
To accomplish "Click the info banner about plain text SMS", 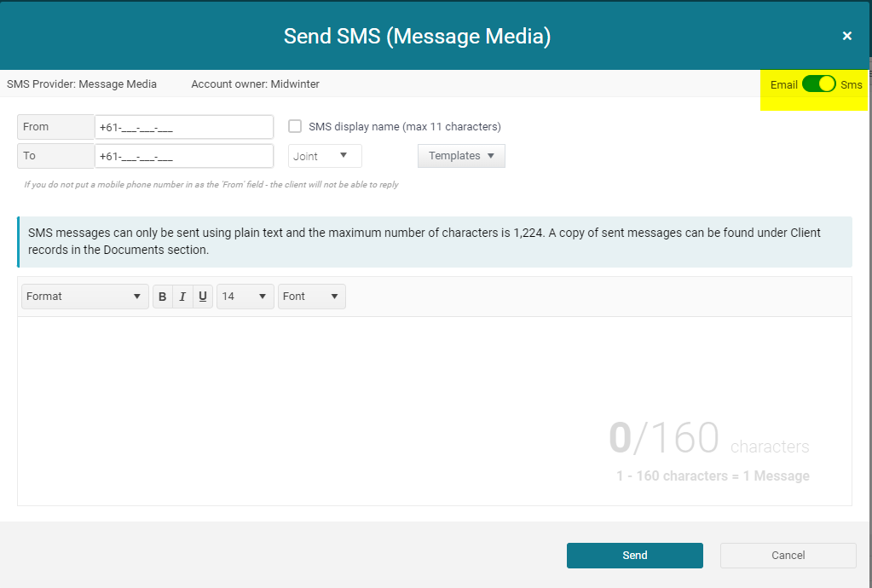I will (x=435, y=242).
